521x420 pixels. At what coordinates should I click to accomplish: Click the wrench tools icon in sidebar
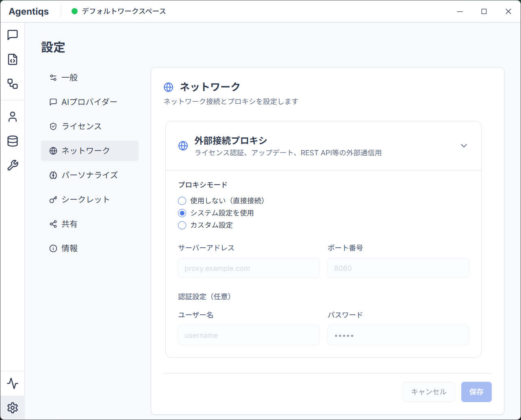coord(13,165)
